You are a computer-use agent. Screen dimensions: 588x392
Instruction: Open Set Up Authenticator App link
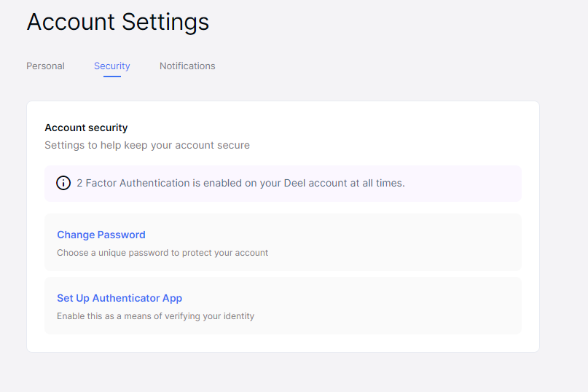119,298
